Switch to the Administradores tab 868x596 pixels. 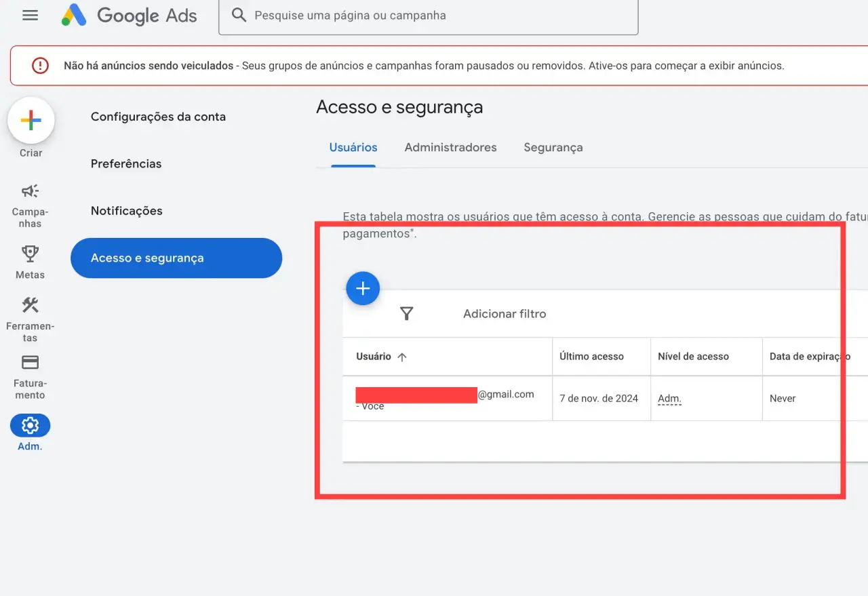pyautogui.click(x=450, y=147)
